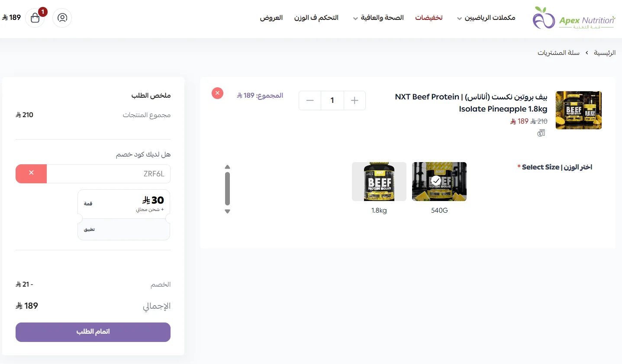
Task: Click the quantity value 1 field
Action: point(332,100)
